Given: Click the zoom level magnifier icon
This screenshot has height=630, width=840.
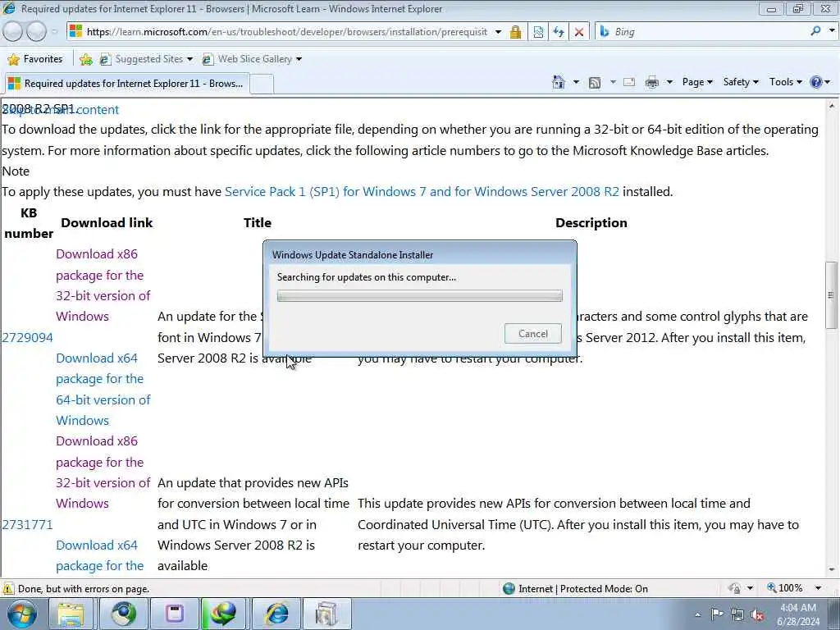Looking at the screenshot, I should (771, 587).
